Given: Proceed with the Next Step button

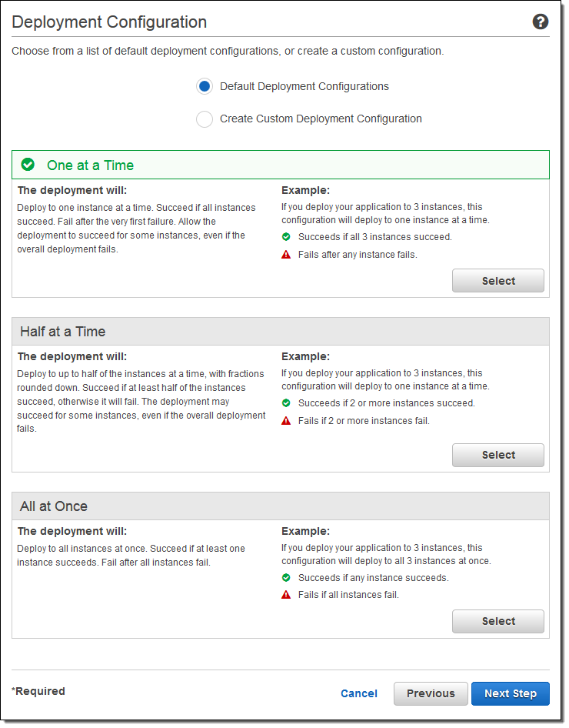Looking at the screenshot, I should (510, 693).
